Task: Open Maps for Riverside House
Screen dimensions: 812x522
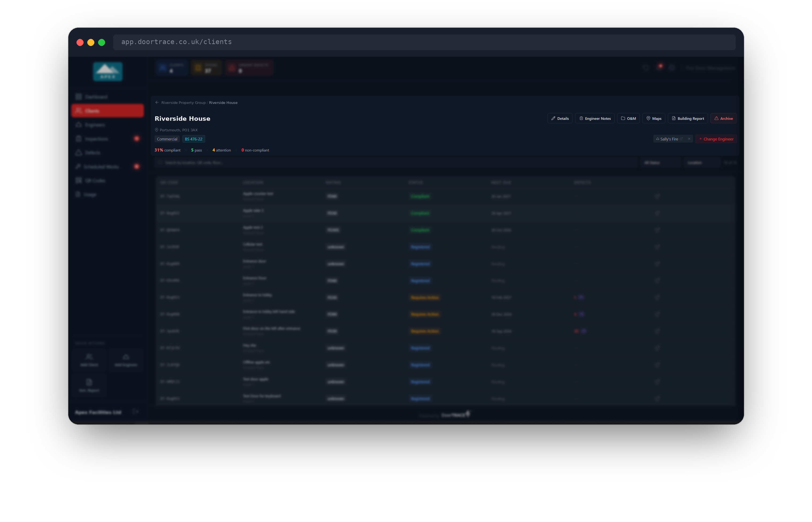Action: point(654,118)
